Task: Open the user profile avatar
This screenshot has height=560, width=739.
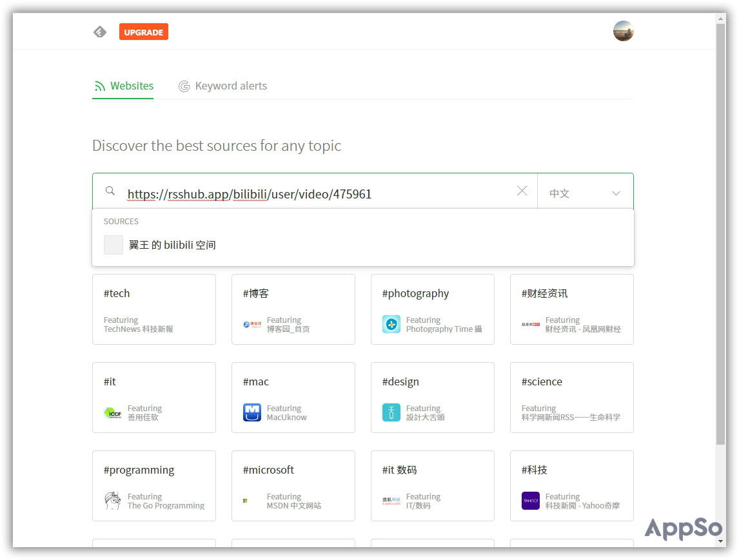Action: pyautogui.click(x=623, y=31)
